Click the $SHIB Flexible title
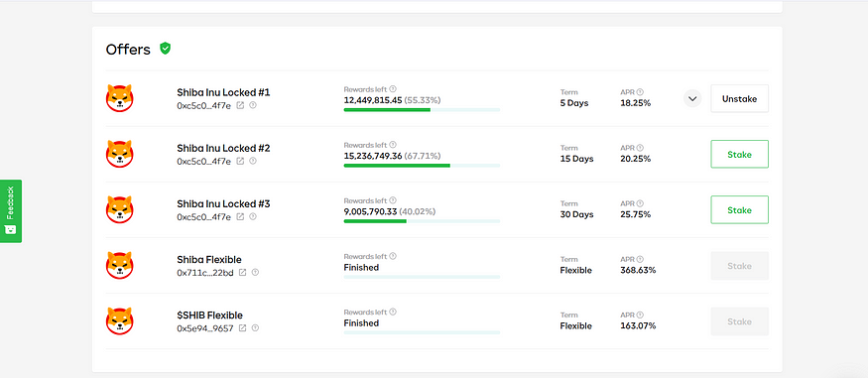This screenshot has width=868, height=378. tap(209, 315)
